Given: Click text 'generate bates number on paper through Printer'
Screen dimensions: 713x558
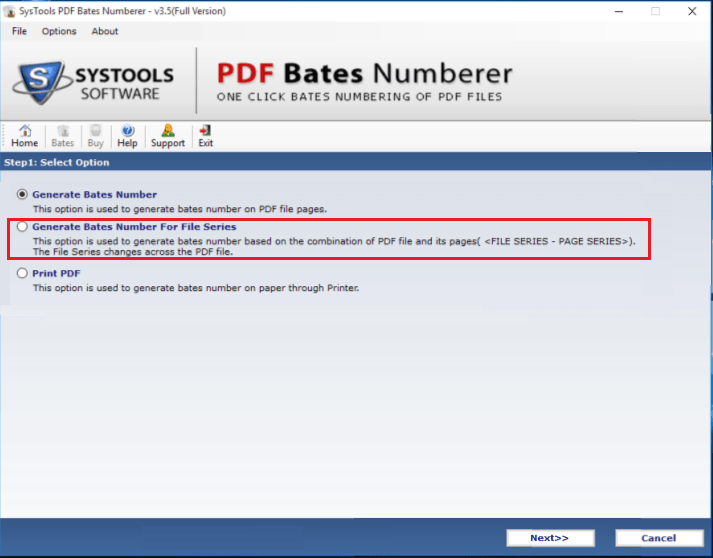Looking at the screenshot, I should click(x=246, y=288).
